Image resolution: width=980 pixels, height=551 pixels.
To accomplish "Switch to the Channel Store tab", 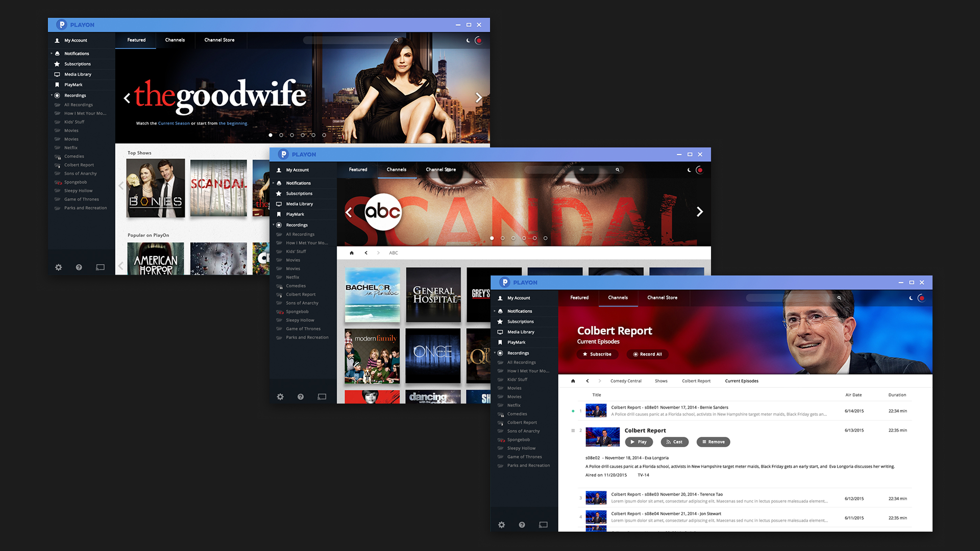I will (x=662, y=297).
